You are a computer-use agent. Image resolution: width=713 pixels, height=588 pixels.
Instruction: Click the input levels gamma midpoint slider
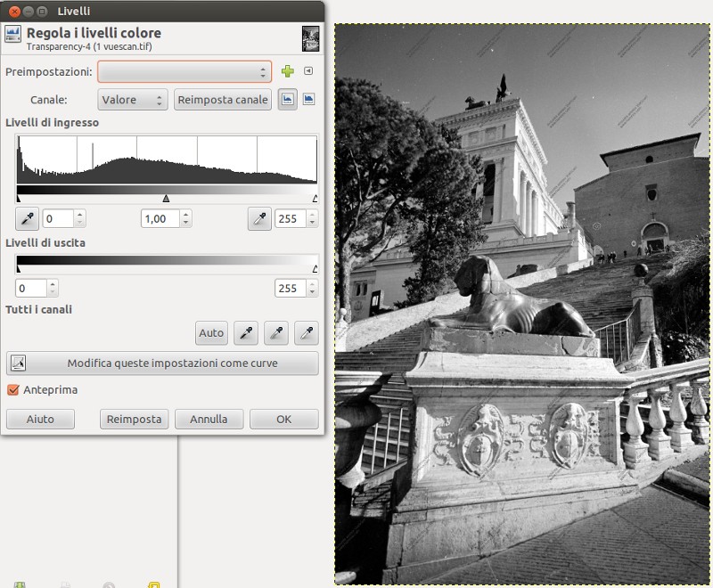166,199
